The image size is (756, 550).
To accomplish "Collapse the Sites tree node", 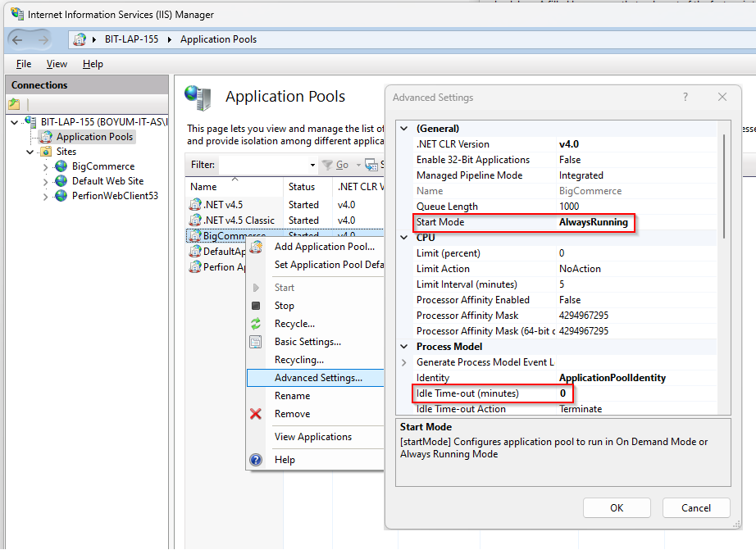I will [x=30, y=152].
